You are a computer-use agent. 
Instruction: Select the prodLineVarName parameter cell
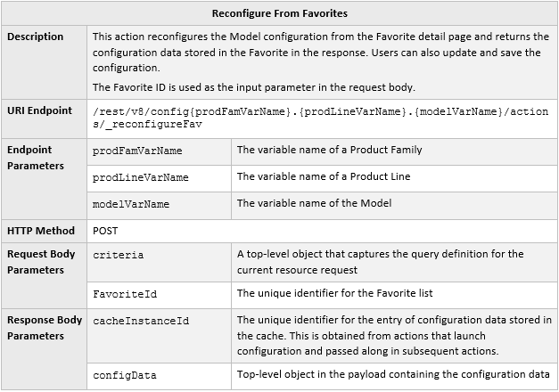click(x=141, y=177)
